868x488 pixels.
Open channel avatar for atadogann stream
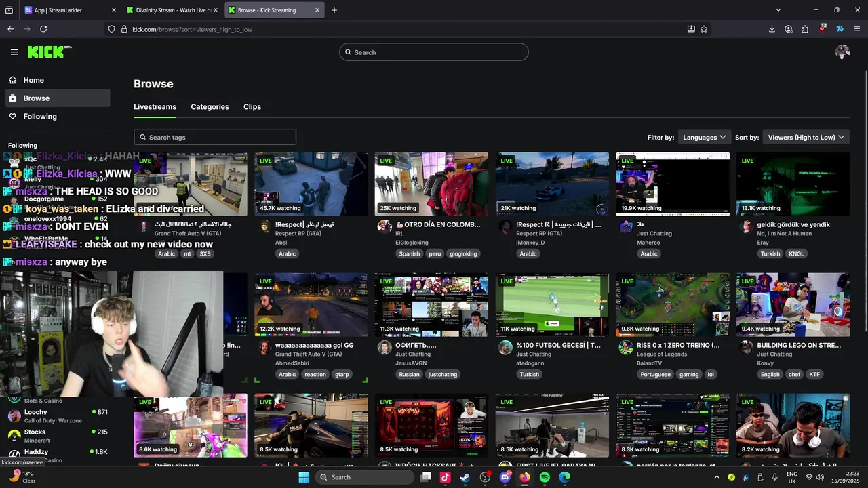pos(505,347)
